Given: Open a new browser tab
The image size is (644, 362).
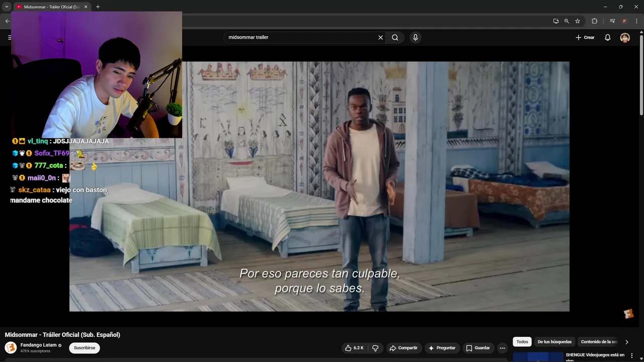Looking at the screenshot, I should point(98,7).
